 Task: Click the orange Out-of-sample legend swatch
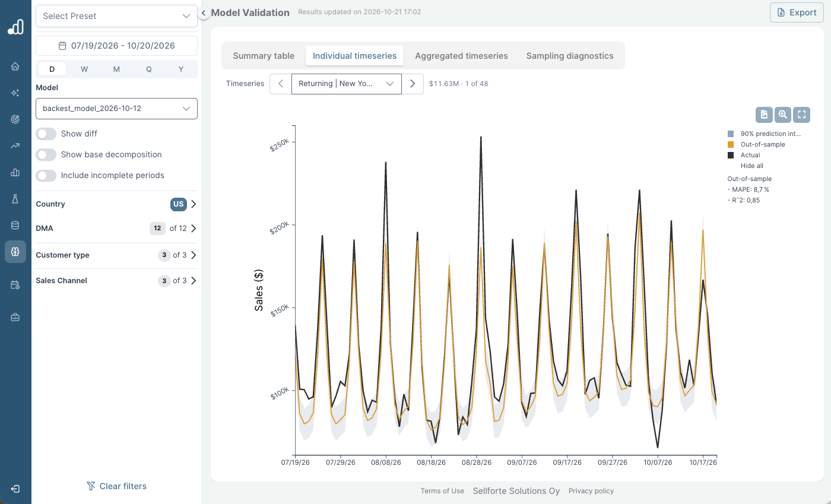(x=731, y=144)
